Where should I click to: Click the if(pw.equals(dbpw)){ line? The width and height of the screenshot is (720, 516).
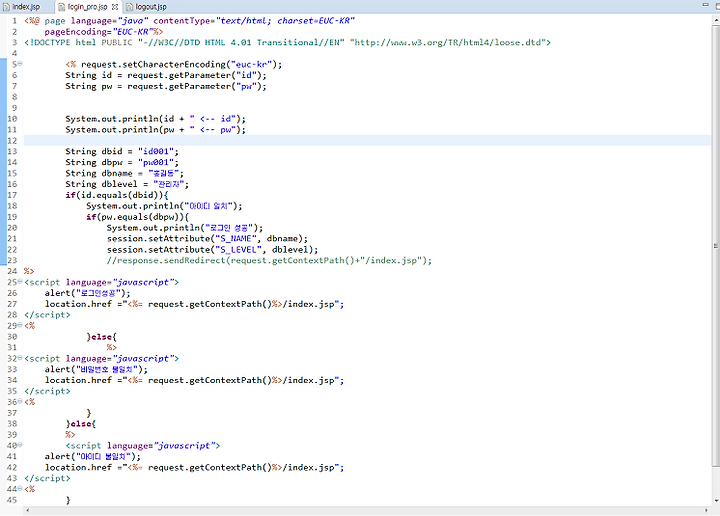pyautogui.click(x=137, y=217)
